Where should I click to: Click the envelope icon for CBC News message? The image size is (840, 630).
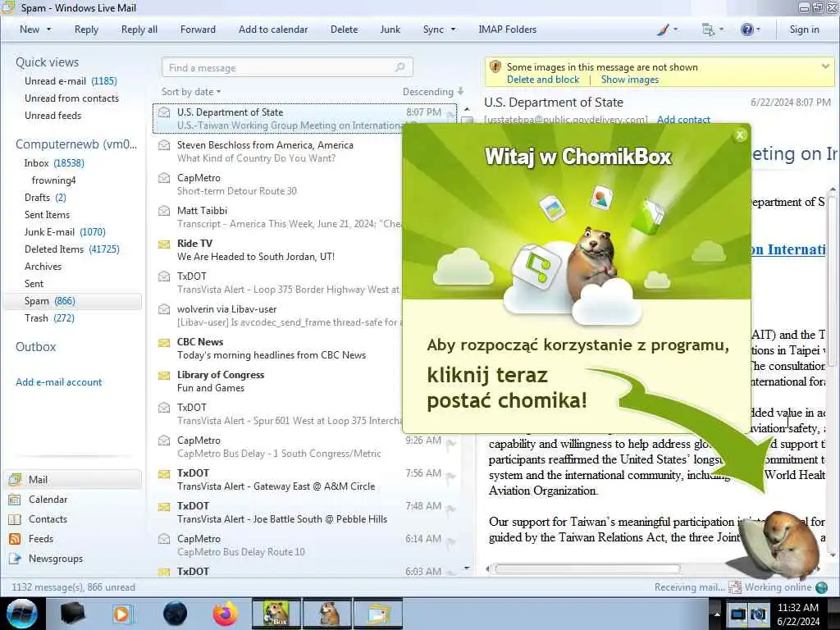[x=164, y=342]
